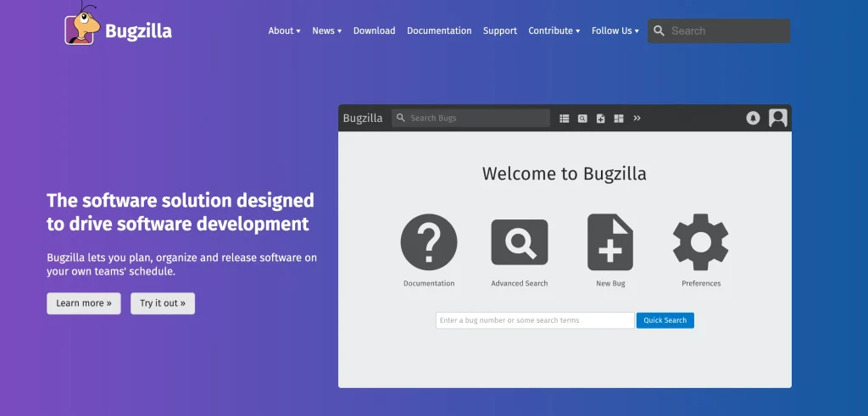The width and height of the screenshot is (868, 416).
Task: Focus the top site Search field
Action: 719,31
